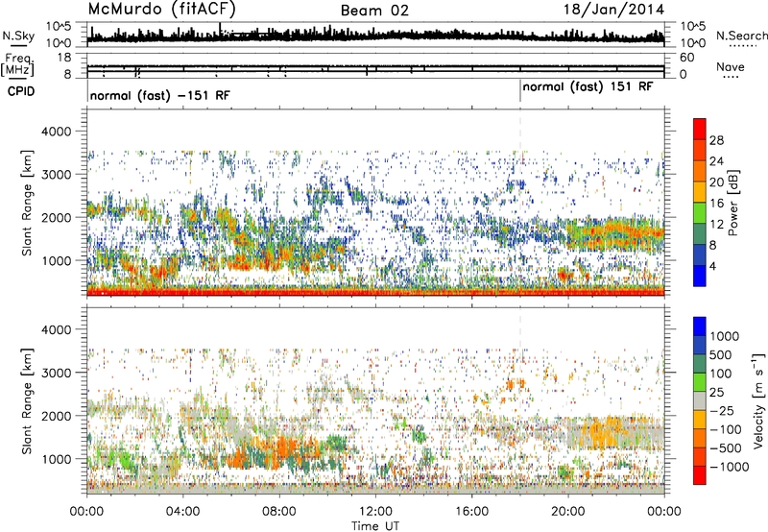Click the "Beam 02" heading
This screenshot has width=768, height=532.
tap(374, 11)
